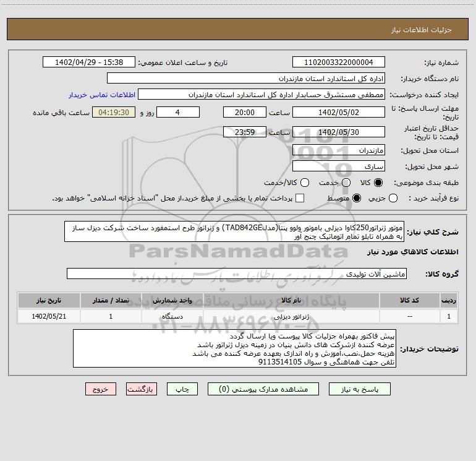Click the request creator field 'مصطفی مستشرق'
The height and width of the screenshot is (461, 476).
coord(261,95)
